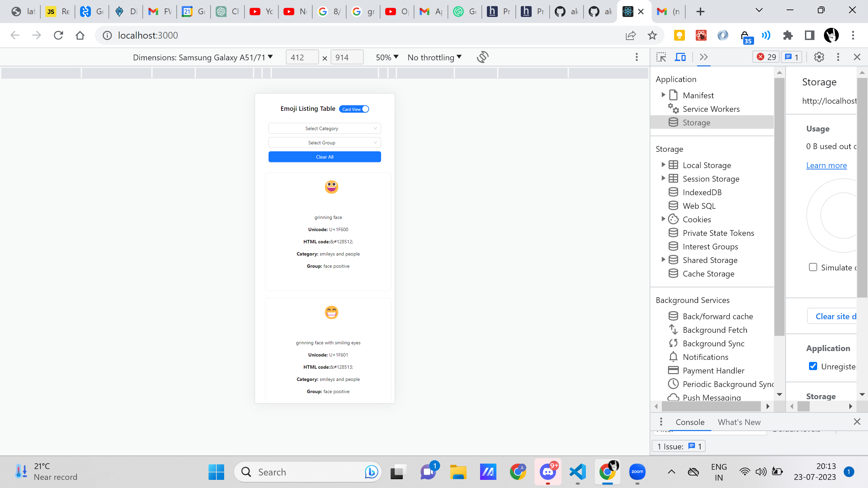Toggle the device toolbar icon
This screenshot has width=868, height=488.
coord(680,57)
